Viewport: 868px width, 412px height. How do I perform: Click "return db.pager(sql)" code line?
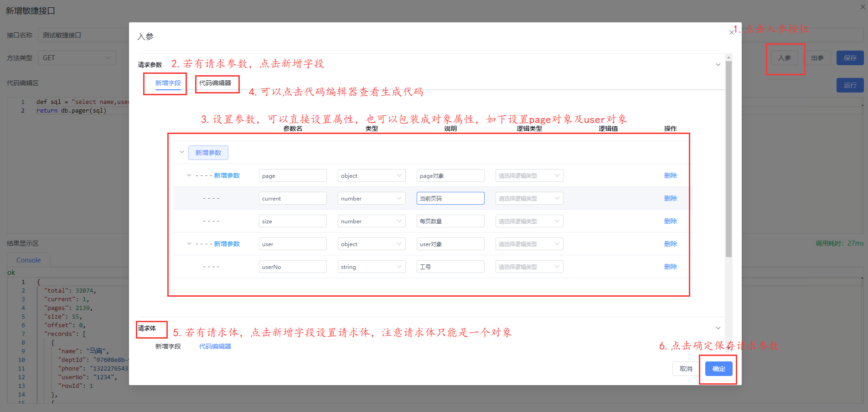[x=72, y=111]
